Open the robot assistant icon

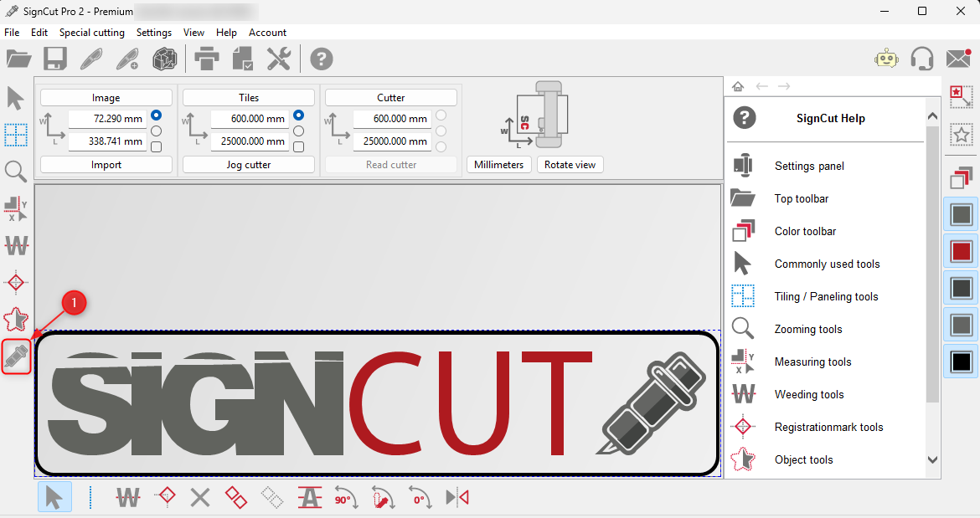886,59
